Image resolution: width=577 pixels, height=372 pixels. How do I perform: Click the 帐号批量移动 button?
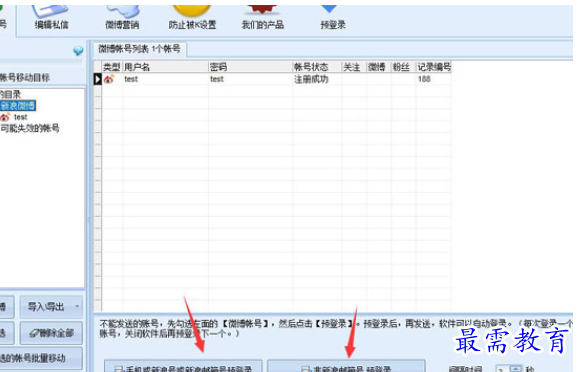pyautogui.click(x=40, y=358)
